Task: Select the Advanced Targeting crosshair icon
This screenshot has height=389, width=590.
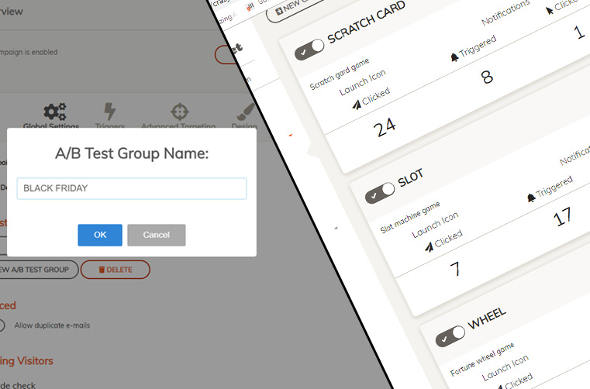Action: pyautogui.click(x=179, y=112)
